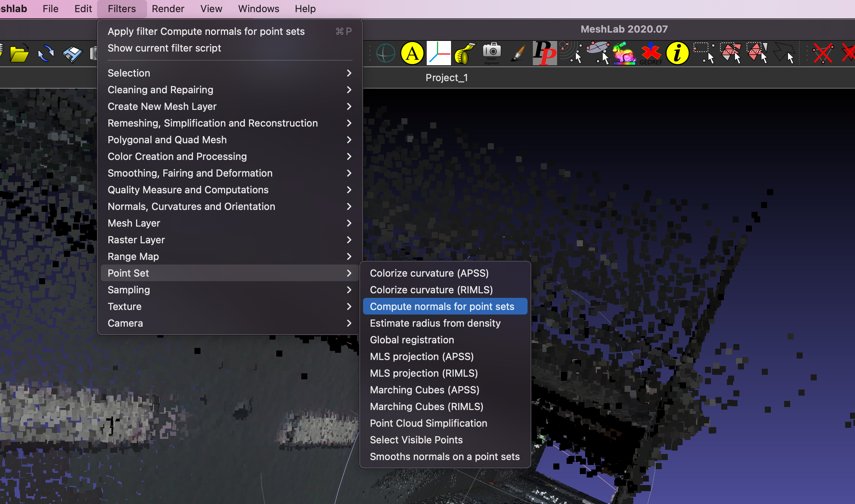The image size is (855, 504).
Task: Activate the Point Picking PP tool
Action: (545, 53)
